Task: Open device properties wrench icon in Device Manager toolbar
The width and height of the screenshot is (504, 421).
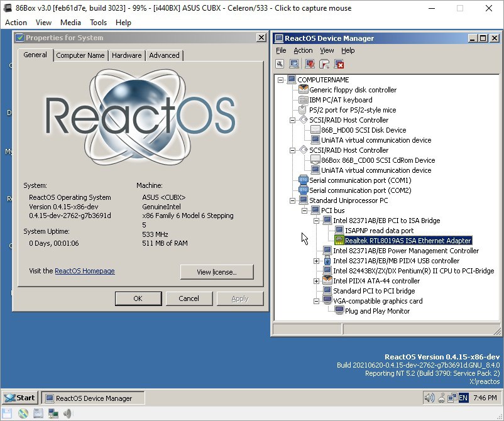Action: coord(280,64)
